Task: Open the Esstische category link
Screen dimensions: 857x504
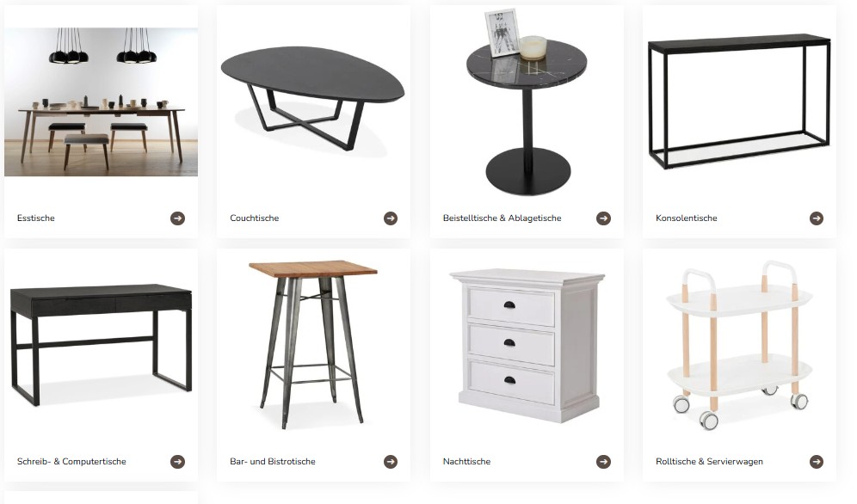Action: click(x=36, y=218)
